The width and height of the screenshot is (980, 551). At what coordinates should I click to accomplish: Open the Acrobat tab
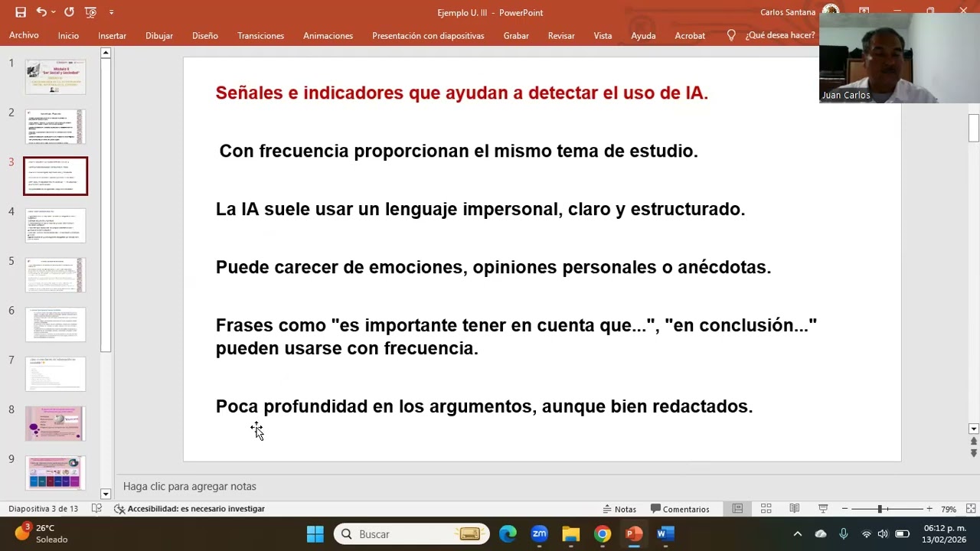[690, 35]
